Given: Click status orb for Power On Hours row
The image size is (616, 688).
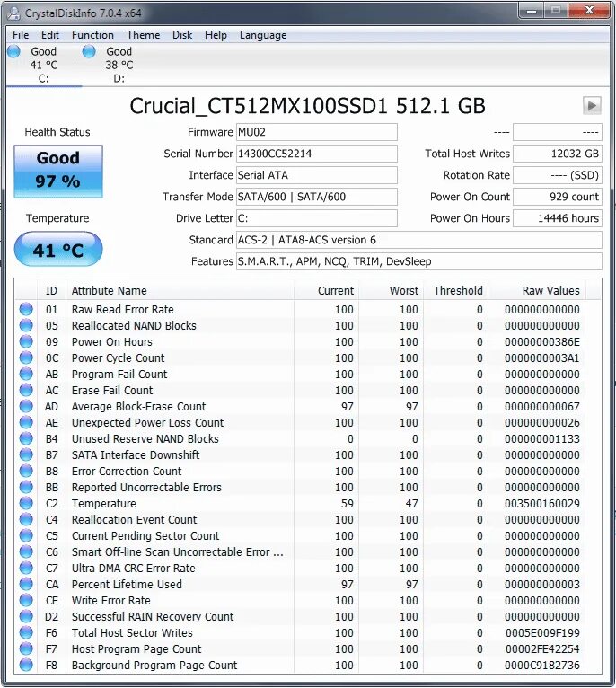Looking at the screenshot, I should pyautogui.click(x=26, y=341).
